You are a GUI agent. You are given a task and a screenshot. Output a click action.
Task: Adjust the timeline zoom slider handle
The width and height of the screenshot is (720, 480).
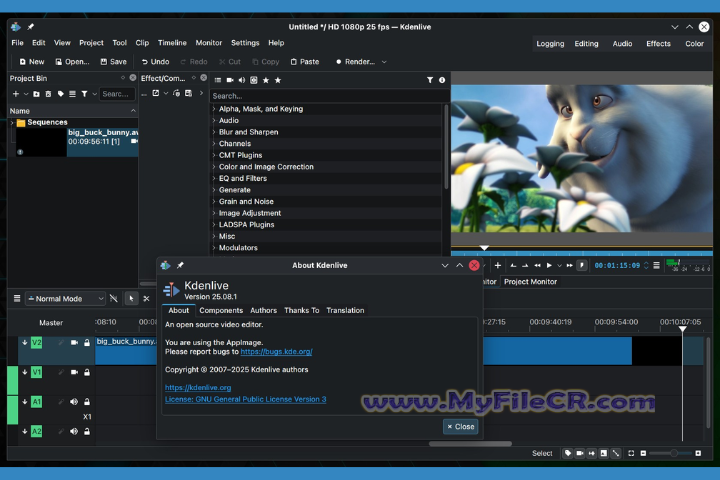tap(674, 453)
